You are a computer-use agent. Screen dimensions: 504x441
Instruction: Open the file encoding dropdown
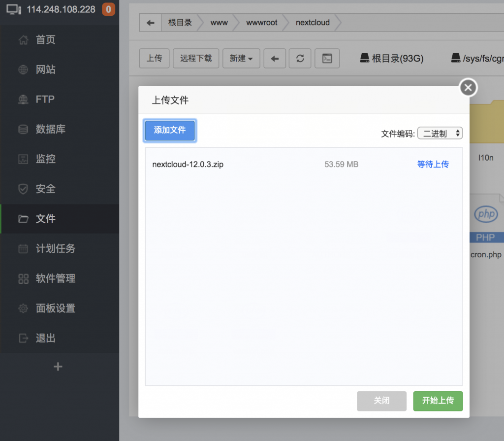(x=440, y=134)
